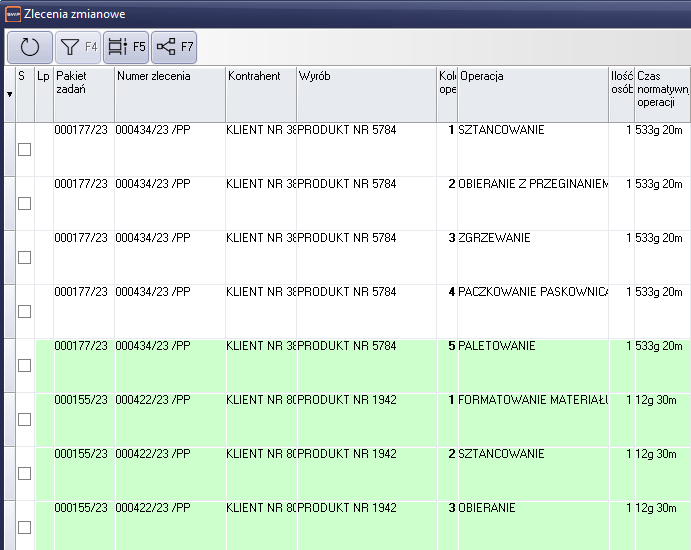Check the box for FORMATOWANIE MATERIAŁU row

point(25,420)
